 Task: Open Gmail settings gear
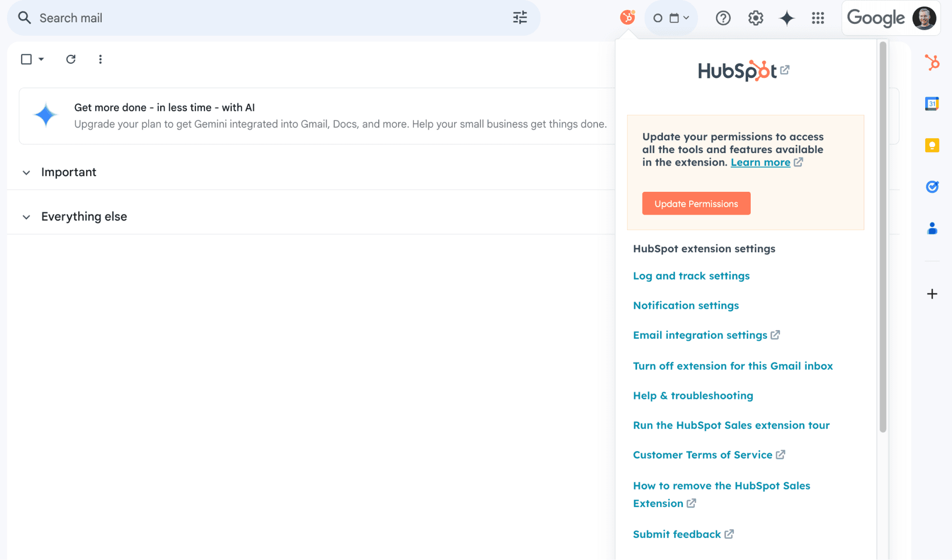pyautogui.click(x=755, y=18)
